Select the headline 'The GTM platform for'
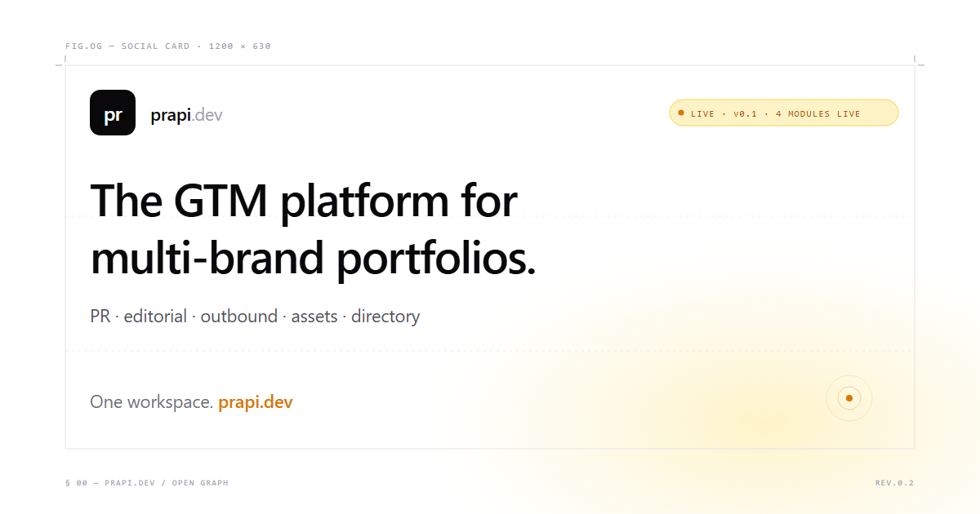Image resolution: width=980 pixels, height=514 pixels. tap(304, 201)
